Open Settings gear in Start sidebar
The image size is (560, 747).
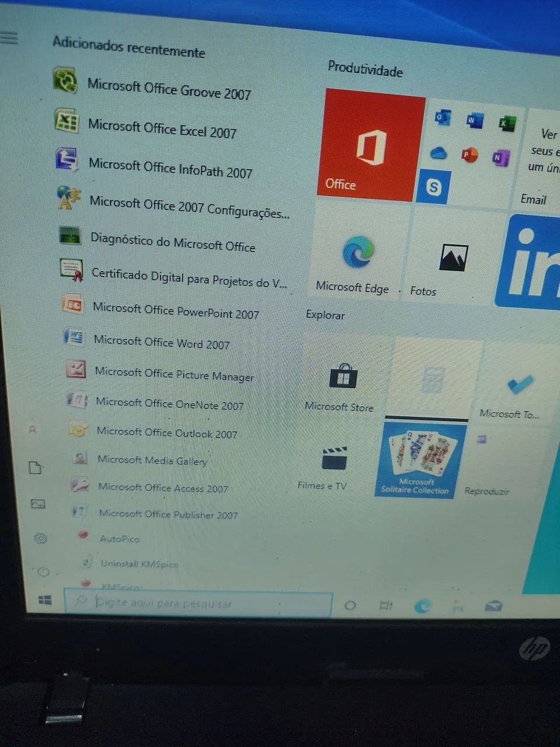(40, 538)
